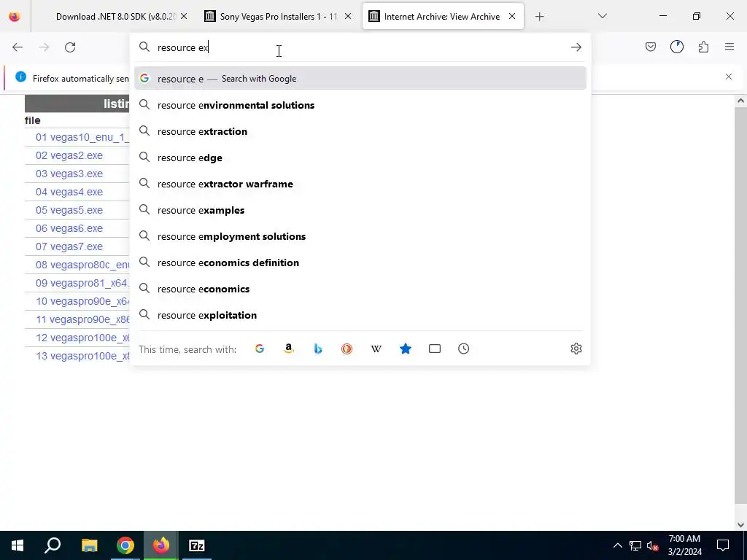The image size is (747, 560).
Task: Search history using the clock icon
Action: tap(463, 349)
